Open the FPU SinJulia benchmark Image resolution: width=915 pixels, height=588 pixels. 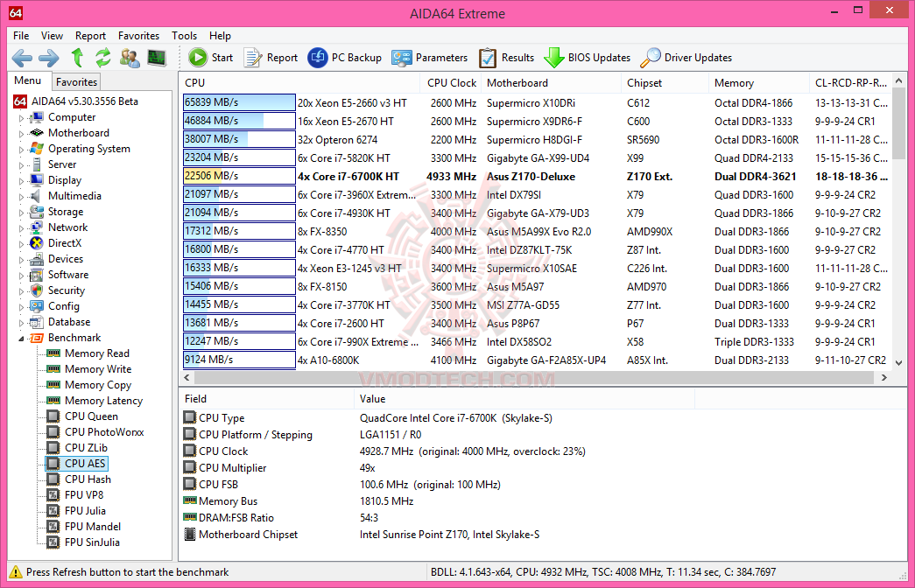click(92, 542)
